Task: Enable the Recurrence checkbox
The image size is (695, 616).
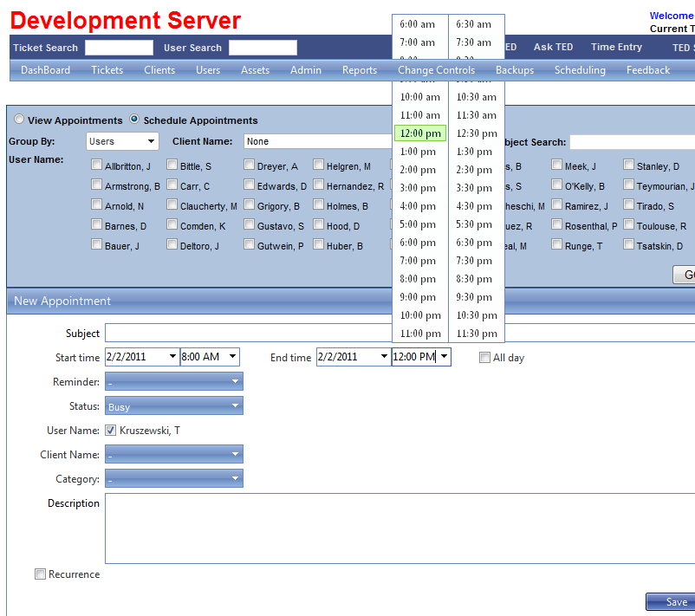Action: [x=40, y=574]
